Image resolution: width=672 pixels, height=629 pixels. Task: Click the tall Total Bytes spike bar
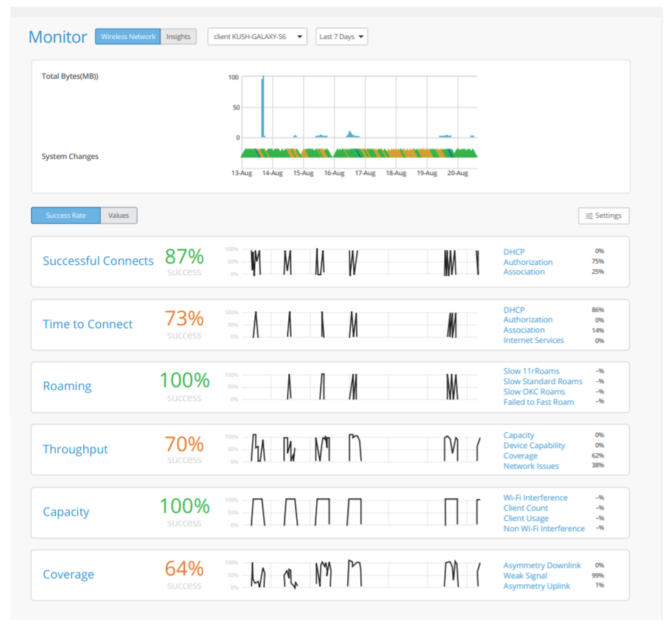262,107
